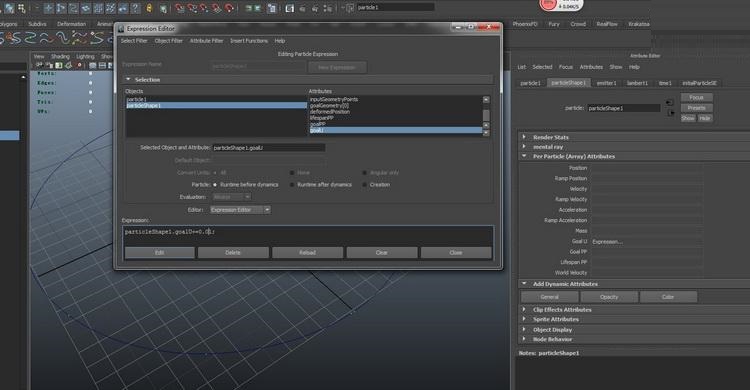750x390 pixels.
Task: Switch to particle1 tab in Attribute Editor
Action: point(530,83)
